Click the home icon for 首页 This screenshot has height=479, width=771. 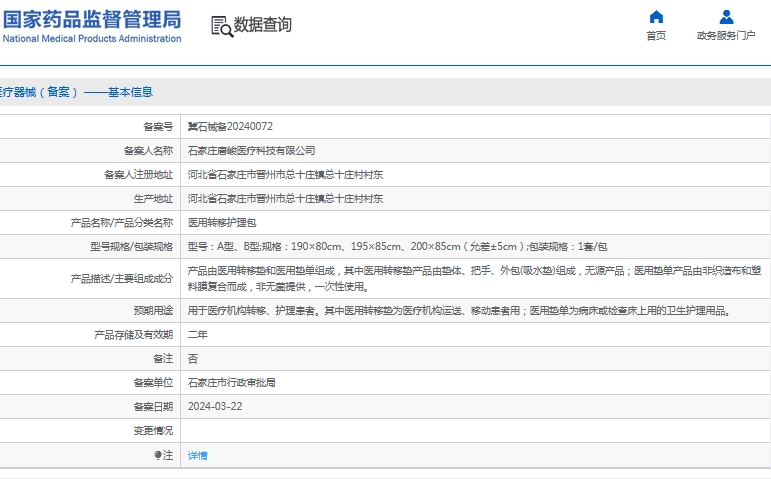click(656, 17)
